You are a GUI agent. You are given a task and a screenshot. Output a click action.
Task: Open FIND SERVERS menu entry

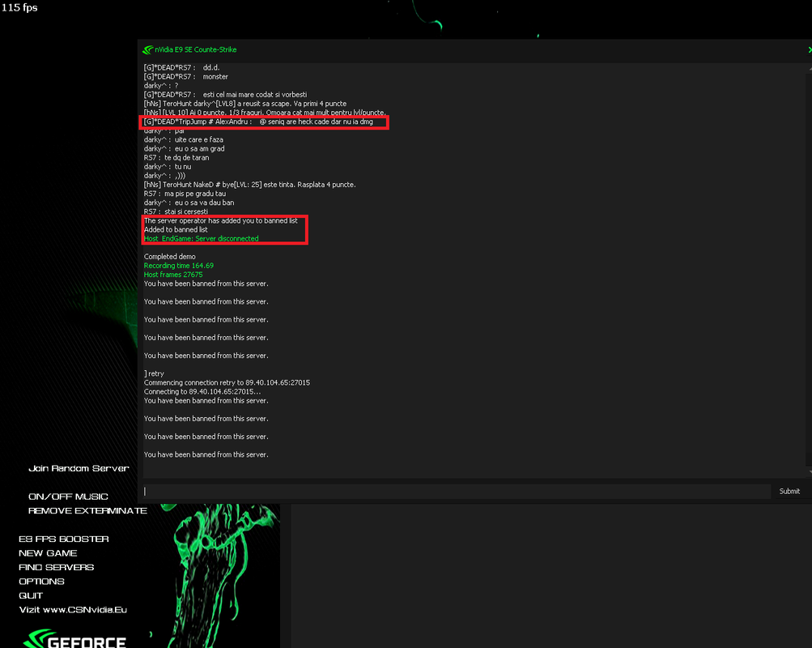pos(57,567)
